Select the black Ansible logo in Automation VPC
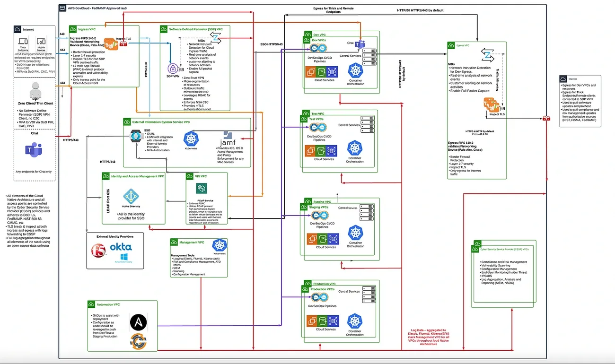This screenshot has width=615, height=364. tap(138, 322)
